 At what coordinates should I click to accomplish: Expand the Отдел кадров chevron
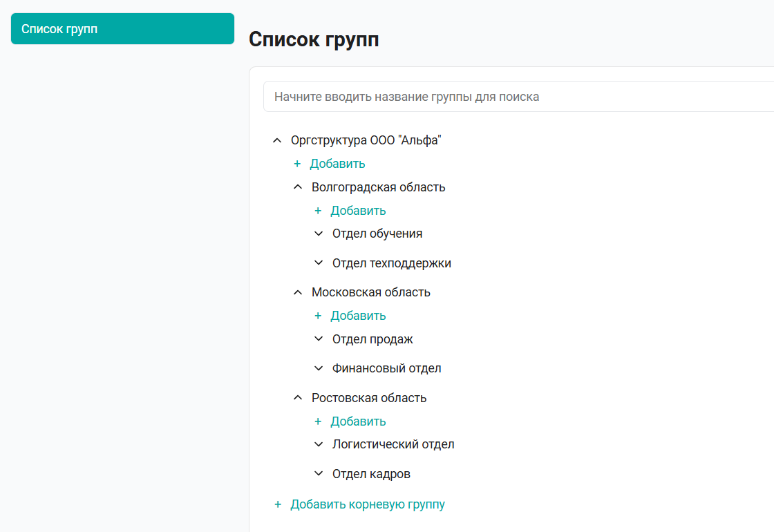(319, 474)
